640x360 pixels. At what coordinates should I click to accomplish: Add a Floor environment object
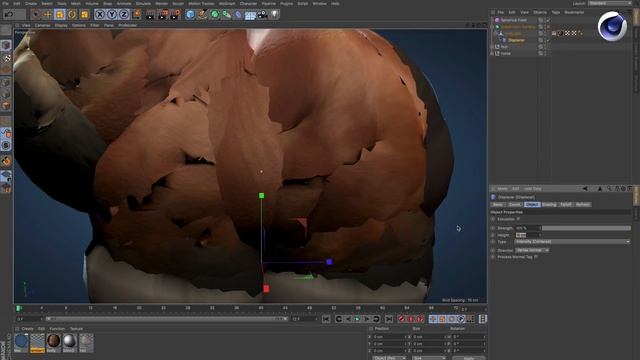pyautogui.click(x=250, y=16)
